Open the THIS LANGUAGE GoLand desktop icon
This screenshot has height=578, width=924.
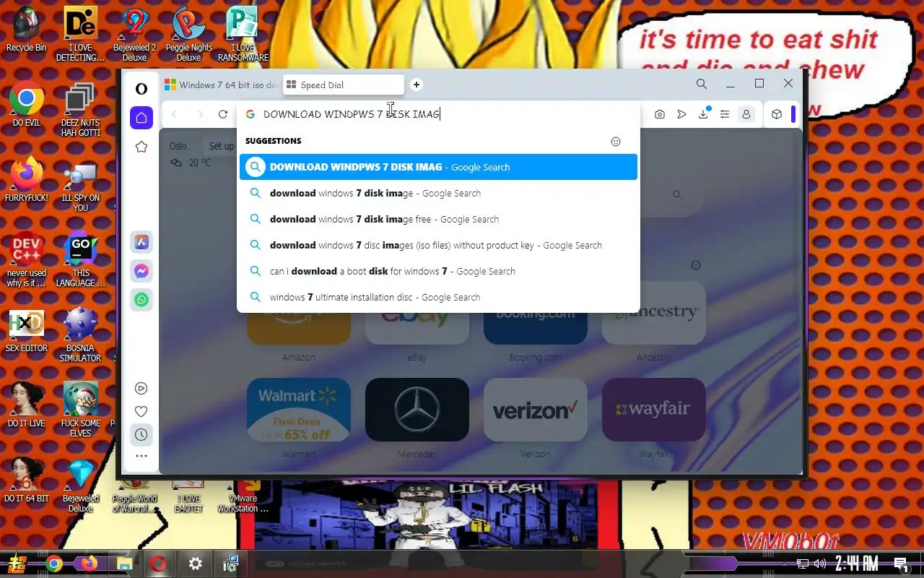click(x=81, y=261)
